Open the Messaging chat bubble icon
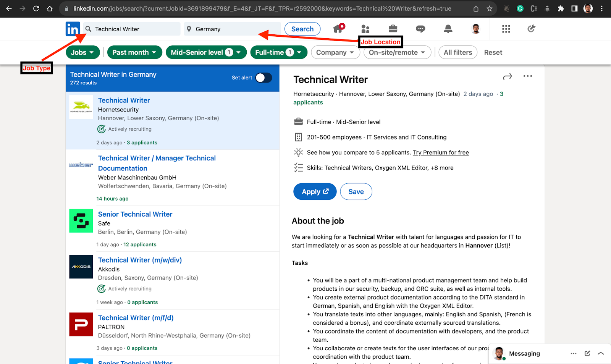This screenshot has height=364, width=611. (x=420, y=29)
